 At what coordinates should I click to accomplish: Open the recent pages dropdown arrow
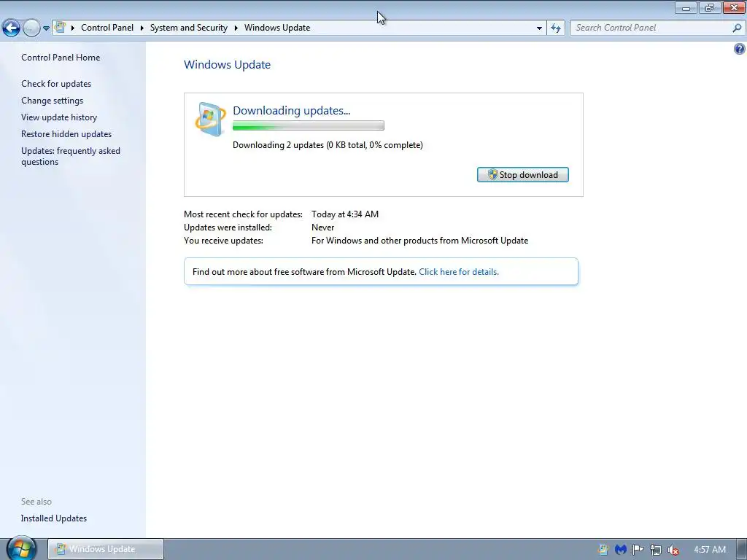[x=46, y=28]
